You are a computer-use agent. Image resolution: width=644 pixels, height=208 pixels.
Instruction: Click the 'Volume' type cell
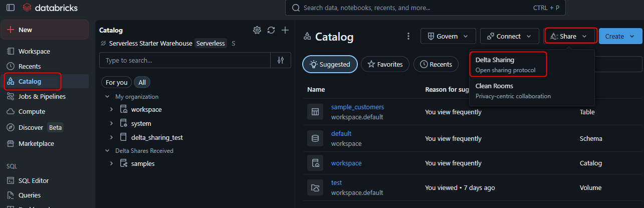pos(590,188)
